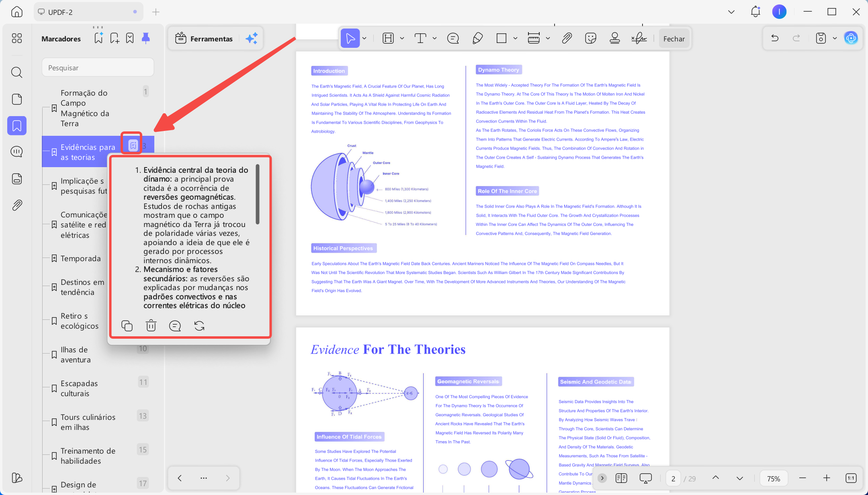Expand the selection tool dropdown arrow
This screenshot has height=495, width=868.
[x=364, y=39]
